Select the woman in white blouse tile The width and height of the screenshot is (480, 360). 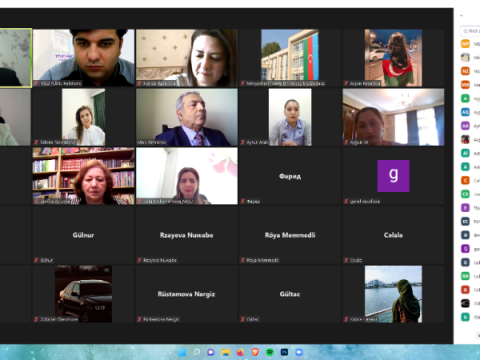pos(84,117)
